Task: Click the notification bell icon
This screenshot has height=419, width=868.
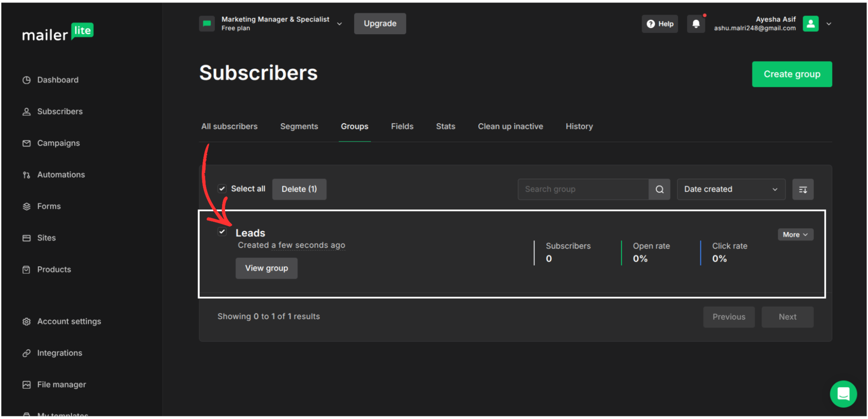Action: pos(696,23)
